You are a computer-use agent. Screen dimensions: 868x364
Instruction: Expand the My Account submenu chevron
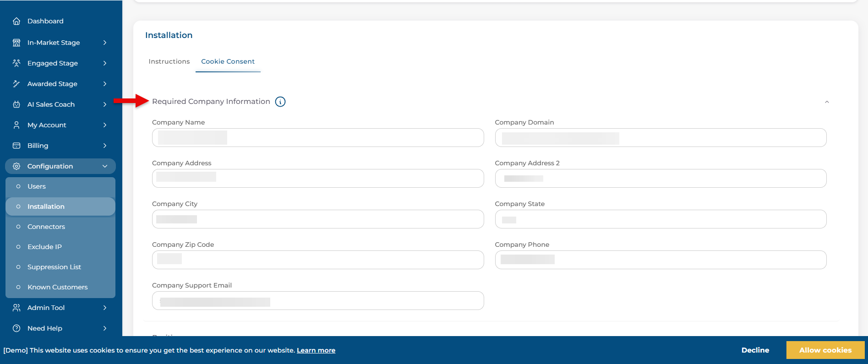coord(105,125)
